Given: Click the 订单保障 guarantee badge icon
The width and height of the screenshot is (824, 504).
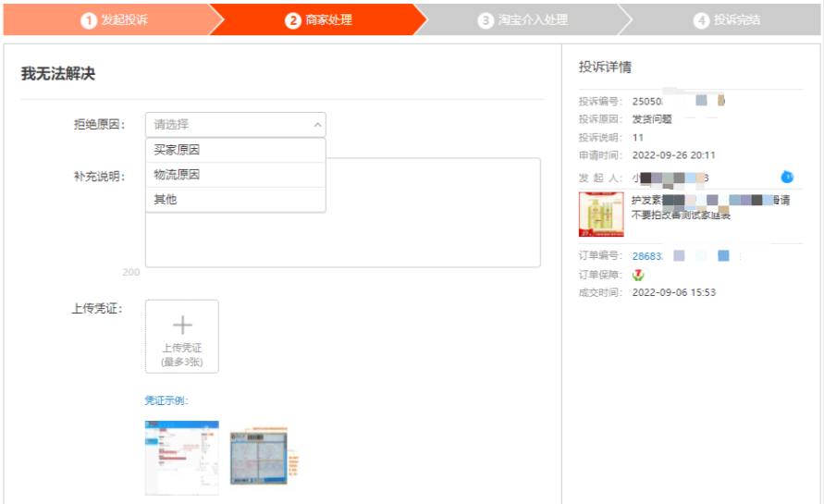Looking at the screenshot, I should [x=638, y=275].
